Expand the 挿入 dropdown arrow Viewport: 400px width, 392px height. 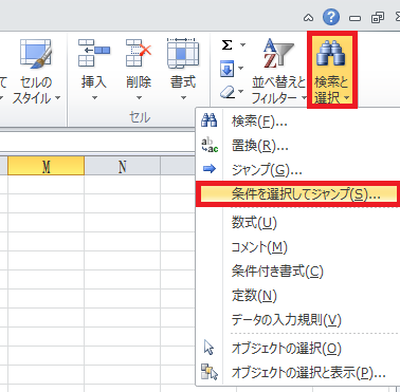(95, 98)
